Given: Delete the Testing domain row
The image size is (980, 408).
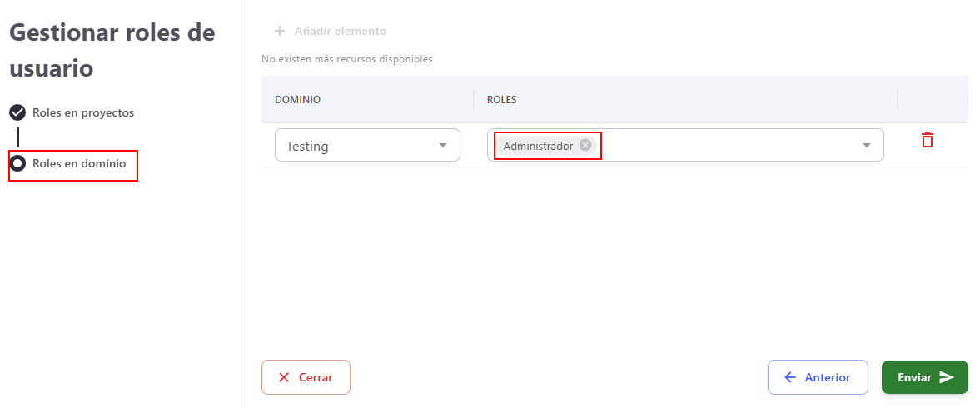Looking at the screenshot, I should 927,140.
